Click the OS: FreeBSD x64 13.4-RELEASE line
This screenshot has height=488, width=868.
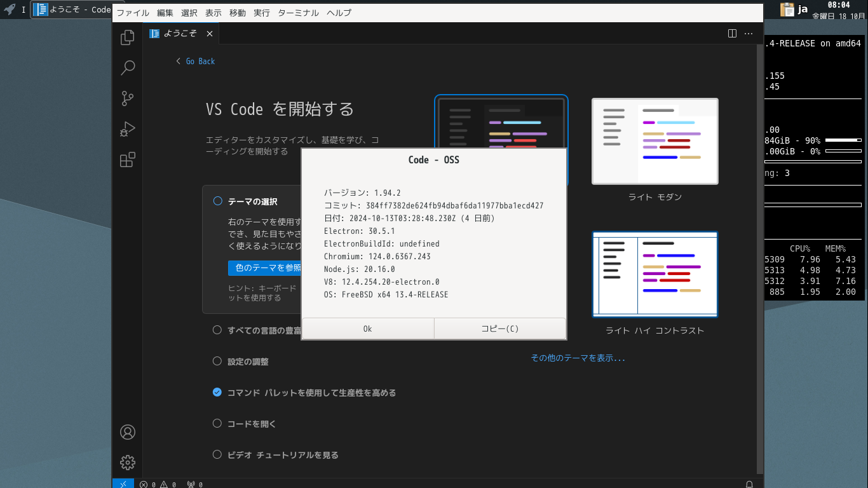click(386, 294)
